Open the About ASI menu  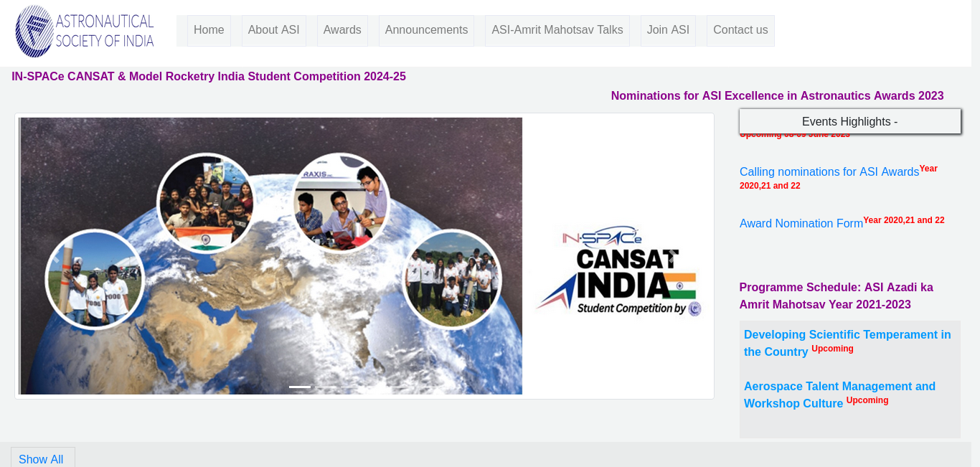pos(274,30)
